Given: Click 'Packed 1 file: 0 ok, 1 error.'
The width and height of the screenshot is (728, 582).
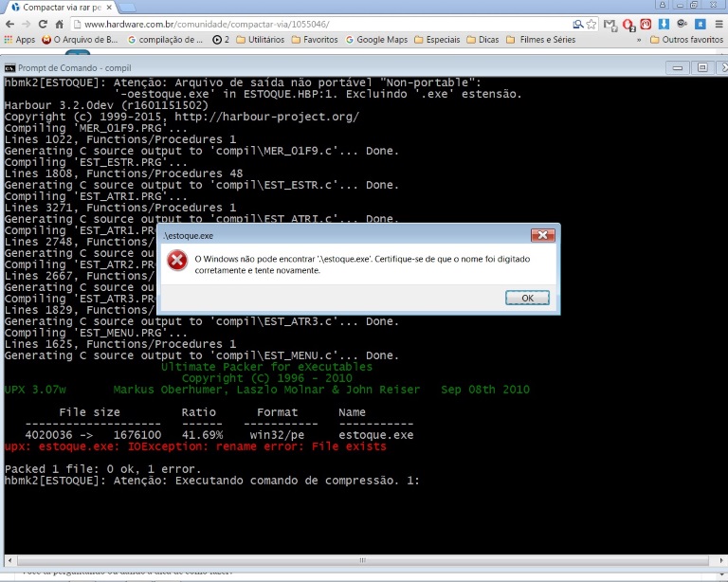Looking at the screenshot, I should [x=103, y=469].
